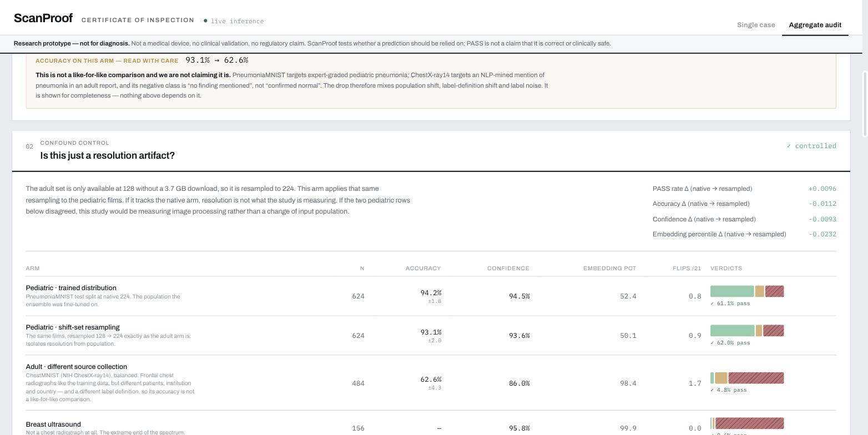Click the N column header
This screenshot has width=868, height=435.
coord(362,269)
